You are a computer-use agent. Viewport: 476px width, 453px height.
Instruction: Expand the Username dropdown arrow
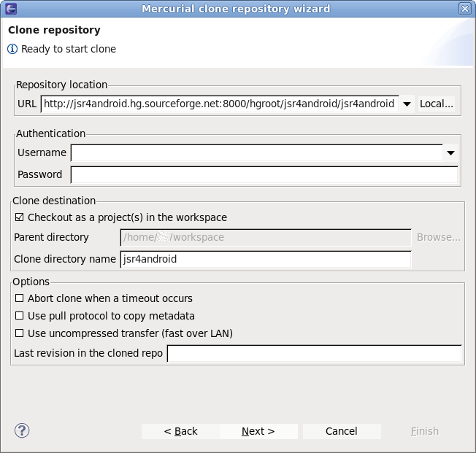[450, 153]
